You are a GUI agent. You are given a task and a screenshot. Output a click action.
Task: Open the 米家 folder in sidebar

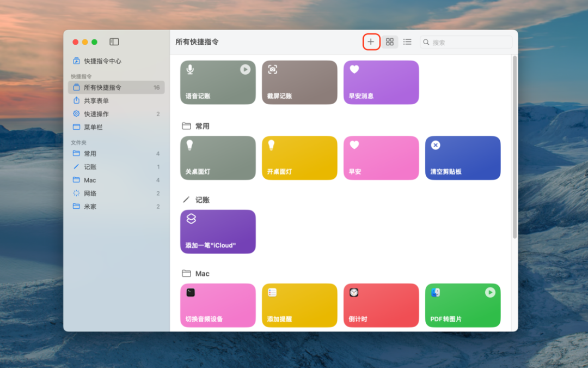117,207
